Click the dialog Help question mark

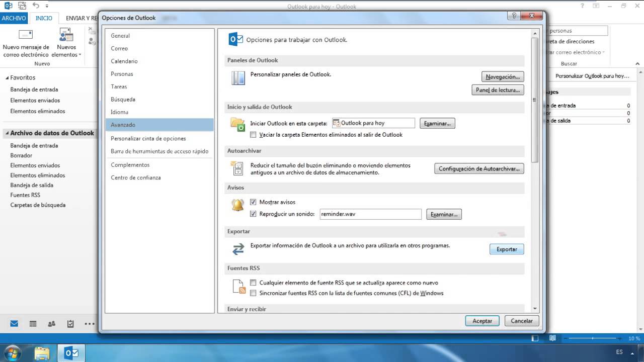click(x=514, y=16)
